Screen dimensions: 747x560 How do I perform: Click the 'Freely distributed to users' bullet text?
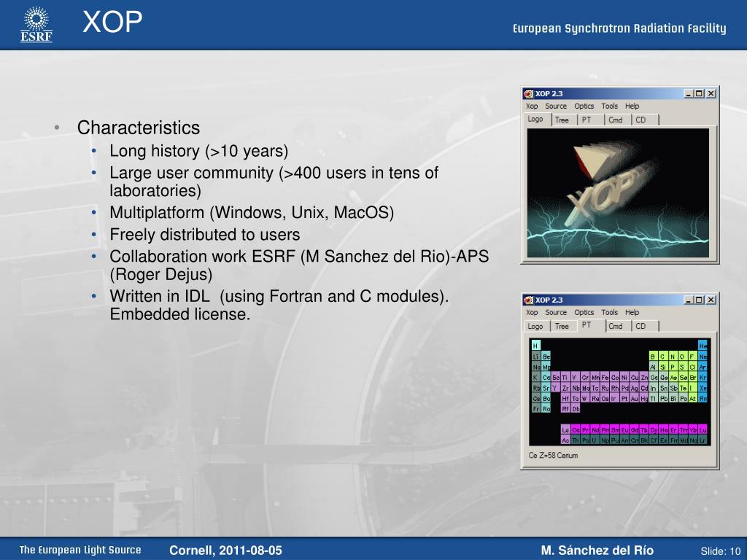pyautogui.click(x=205, y=234)
